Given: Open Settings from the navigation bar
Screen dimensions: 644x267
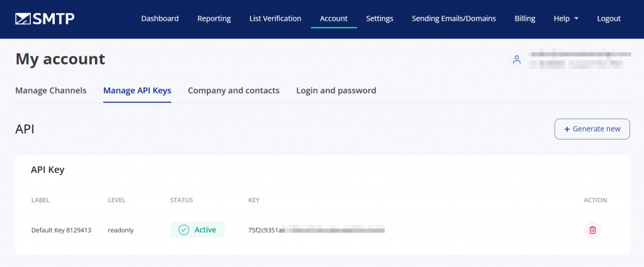Looking at the screenshot, I should [x=379, y=19].
